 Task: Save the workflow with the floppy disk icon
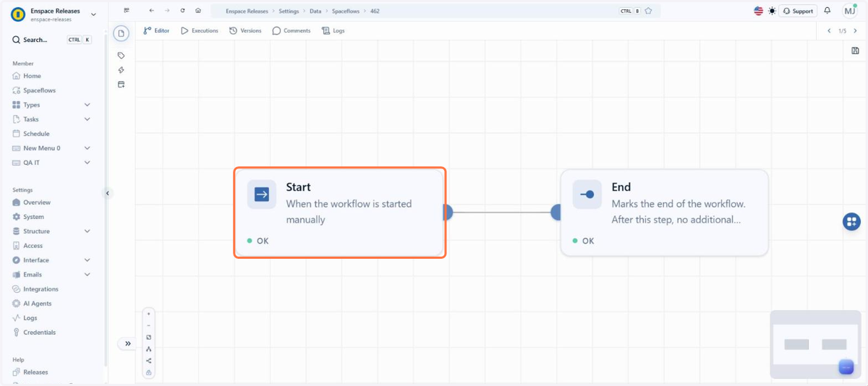(x=856, y=51)
